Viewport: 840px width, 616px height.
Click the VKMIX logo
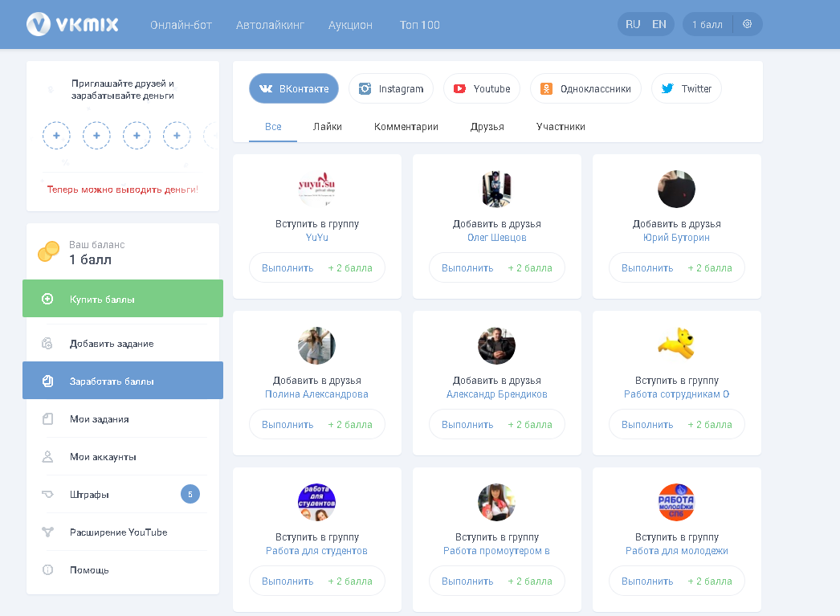72,24
